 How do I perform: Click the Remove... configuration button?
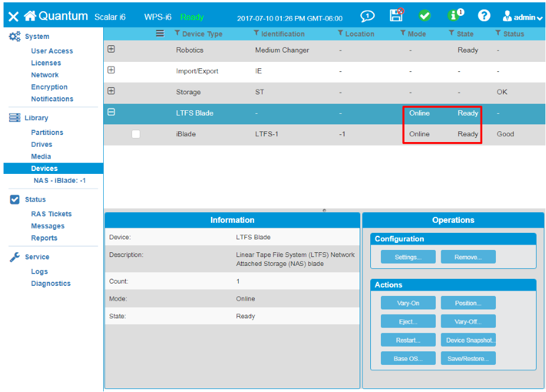pyautogui.click(x=468, y=257)
